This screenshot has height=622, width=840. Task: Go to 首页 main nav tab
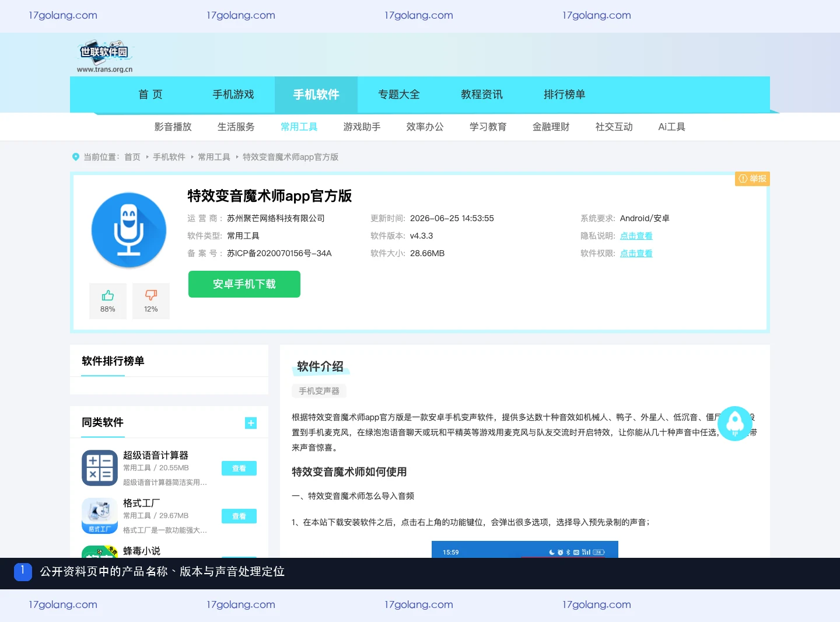(150, 95)
